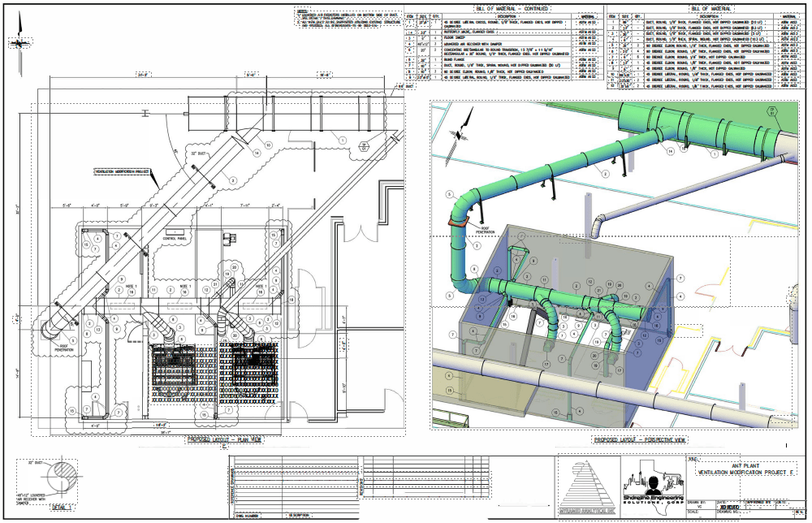The image size is (812, 523).
Task: Select the Detail 1 circle symbol
Action: click(63, 475)
